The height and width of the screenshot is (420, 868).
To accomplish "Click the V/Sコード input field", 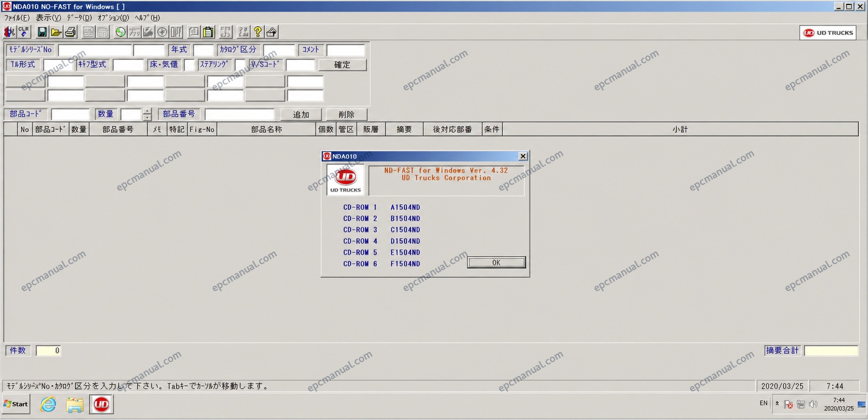I will [x=301, y=65].
